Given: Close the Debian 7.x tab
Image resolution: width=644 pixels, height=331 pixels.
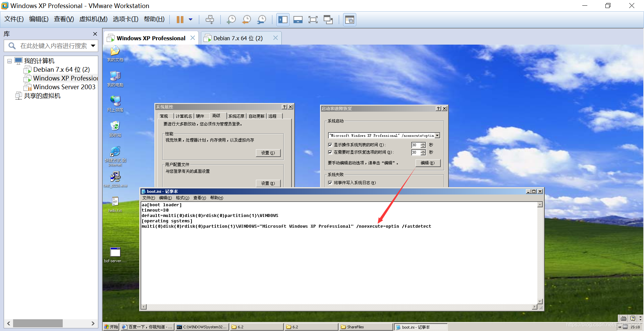Looking at the screenshot, I should [x=275, y=38].
